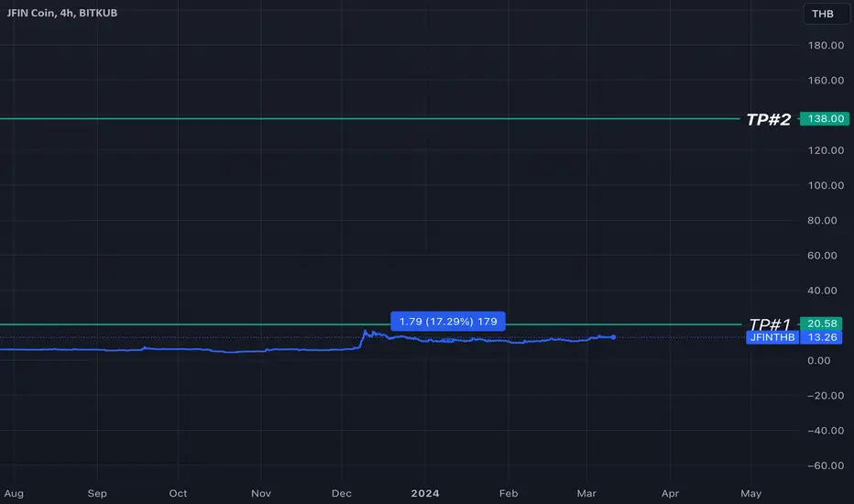Click the Oct label on time axis
The image size is (854, 504).
(178, 494)
